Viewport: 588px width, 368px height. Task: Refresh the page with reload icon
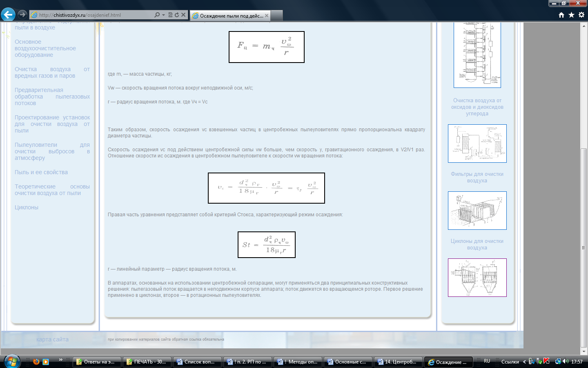click(177, 15)
